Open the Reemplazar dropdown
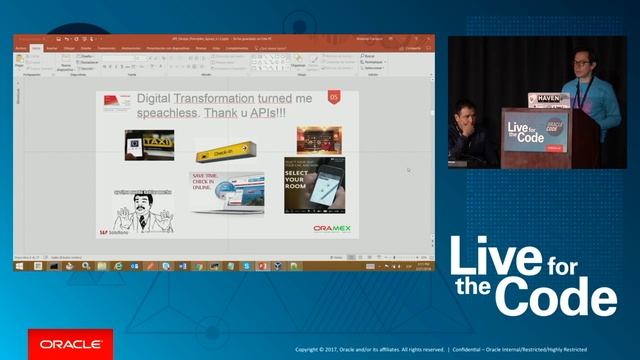The width and height of the screenshot is (640, 360). [373, 62]
